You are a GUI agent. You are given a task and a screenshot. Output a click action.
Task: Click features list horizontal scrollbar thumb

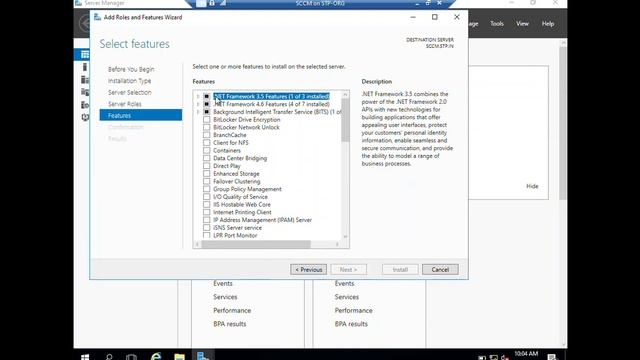256,244
